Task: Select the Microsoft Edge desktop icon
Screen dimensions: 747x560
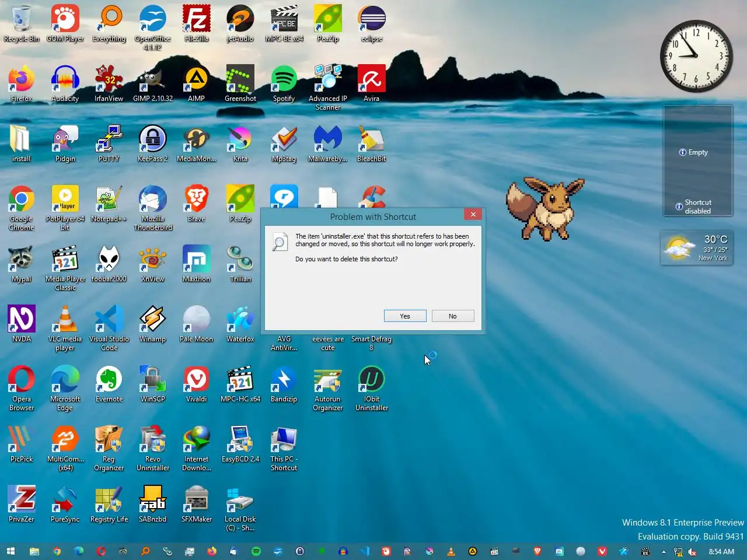Action: 65,388
